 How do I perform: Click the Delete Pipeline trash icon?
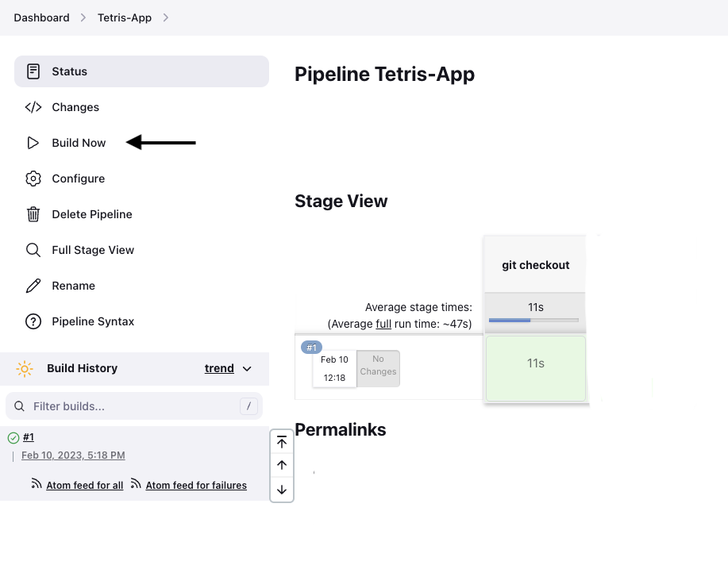point(33,214)
